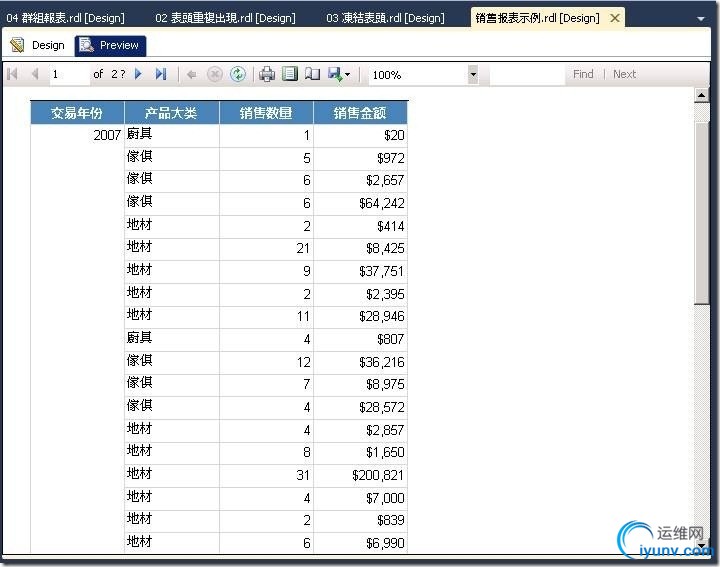Select the $2,395 amount cell

tap(360, 294)
